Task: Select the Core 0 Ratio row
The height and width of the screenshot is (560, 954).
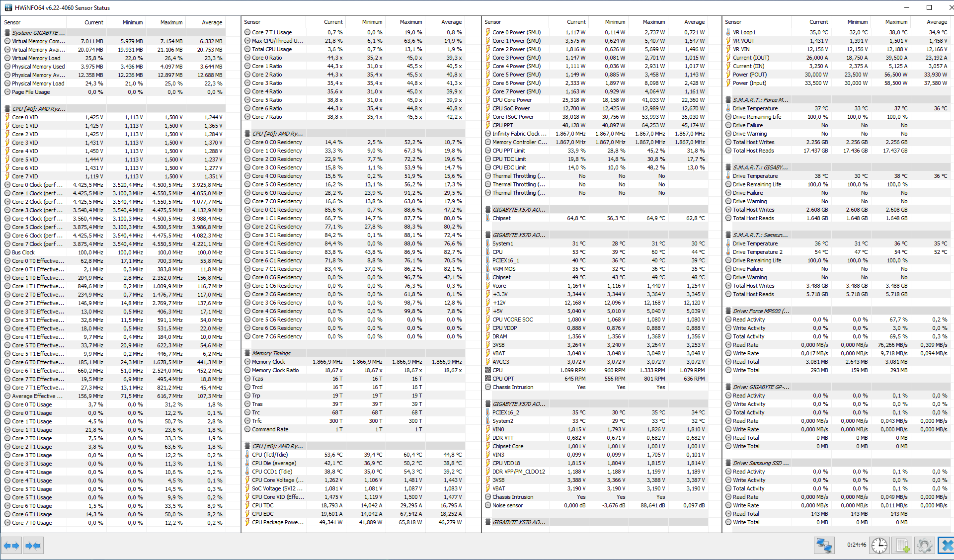Action: 355,58
